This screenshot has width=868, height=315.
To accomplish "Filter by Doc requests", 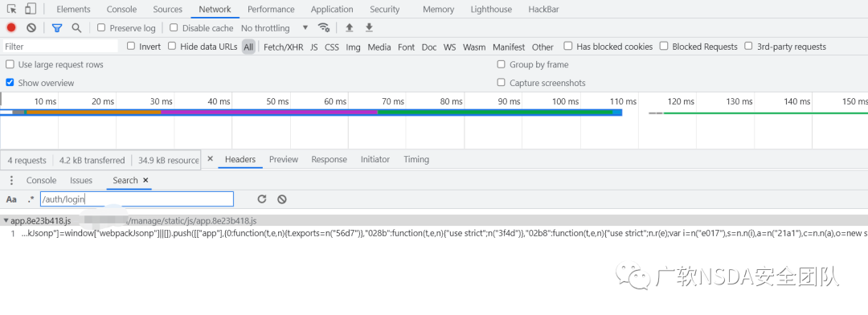I will 429,47.
